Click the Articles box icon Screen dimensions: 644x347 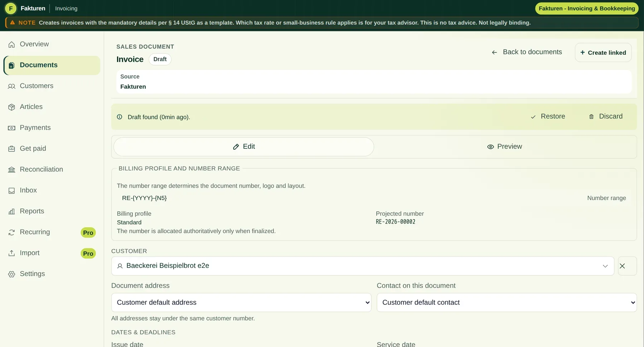point(11,107)
